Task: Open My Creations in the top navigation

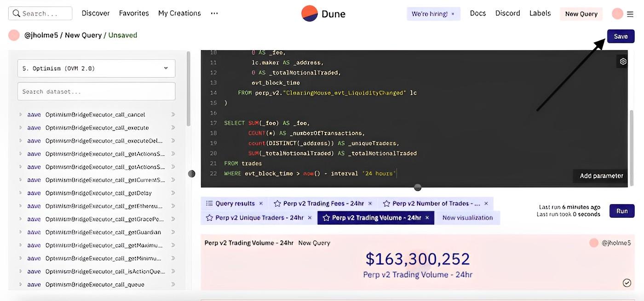Action: (179, 13)
